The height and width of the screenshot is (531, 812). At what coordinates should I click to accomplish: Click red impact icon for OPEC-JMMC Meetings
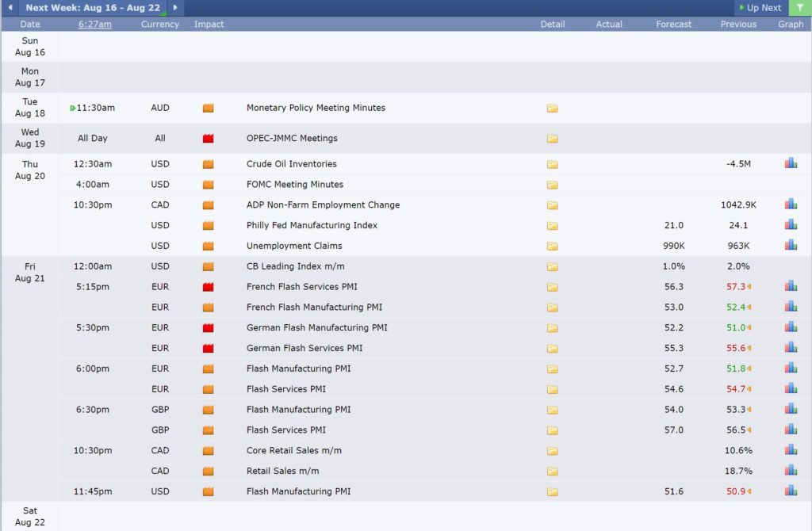[x=209, y=139]
